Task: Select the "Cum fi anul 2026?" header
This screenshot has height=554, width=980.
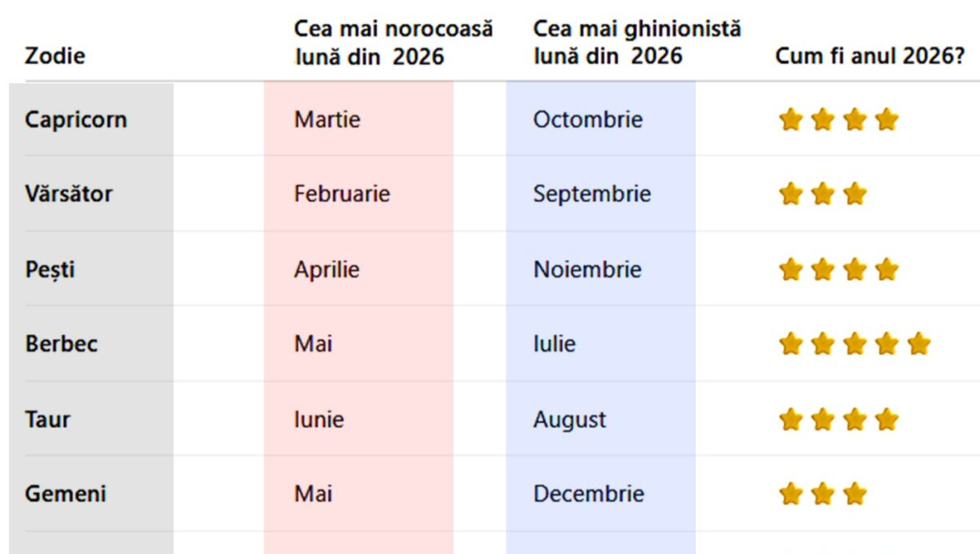Action: (x=870, y=56)
